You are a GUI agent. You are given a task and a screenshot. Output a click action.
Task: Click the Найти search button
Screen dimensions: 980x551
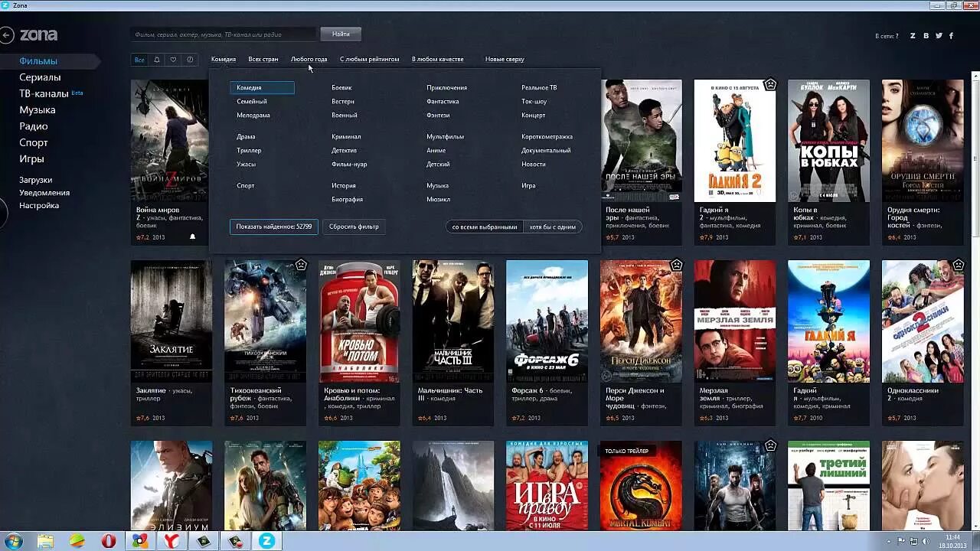(x=341, y=34)
